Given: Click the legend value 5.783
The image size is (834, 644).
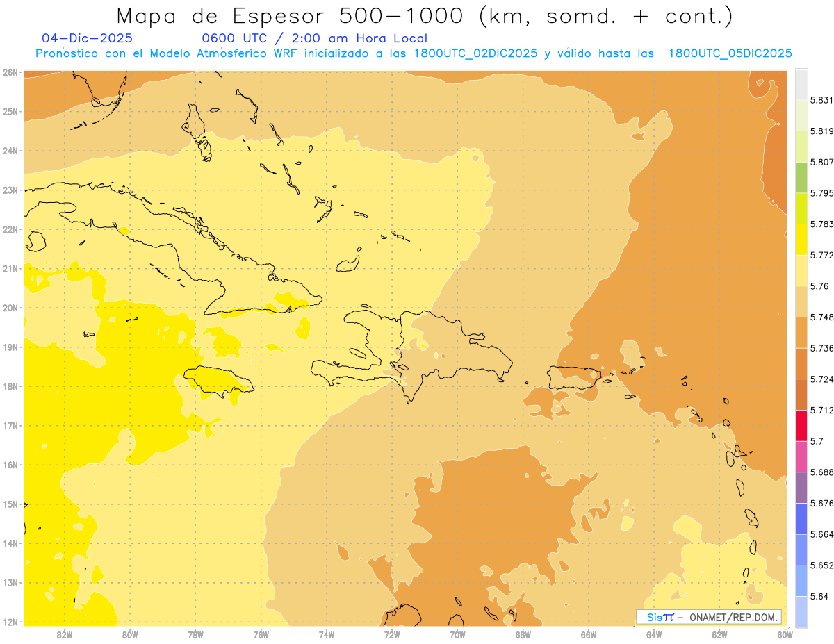Looking at the screenshot, I should tap(823, 224).
